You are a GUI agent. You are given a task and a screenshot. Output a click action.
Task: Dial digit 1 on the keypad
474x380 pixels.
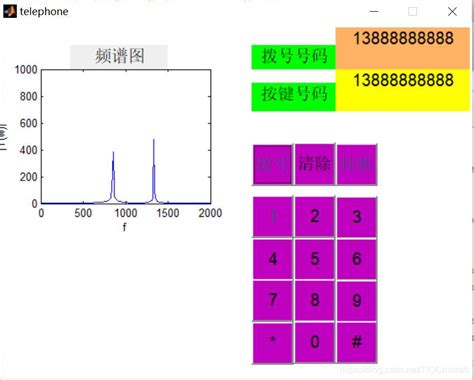273,217
